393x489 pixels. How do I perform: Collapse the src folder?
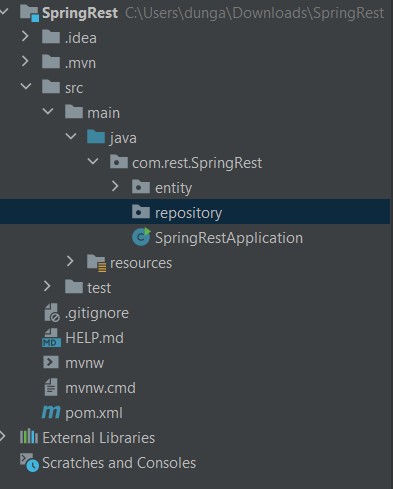point(26,86)
